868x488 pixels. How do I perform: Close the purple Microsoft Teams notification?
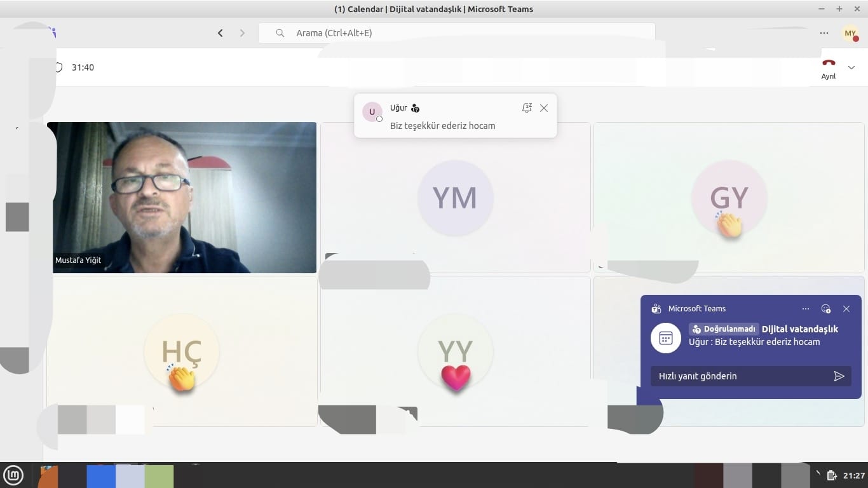(846, 309)
